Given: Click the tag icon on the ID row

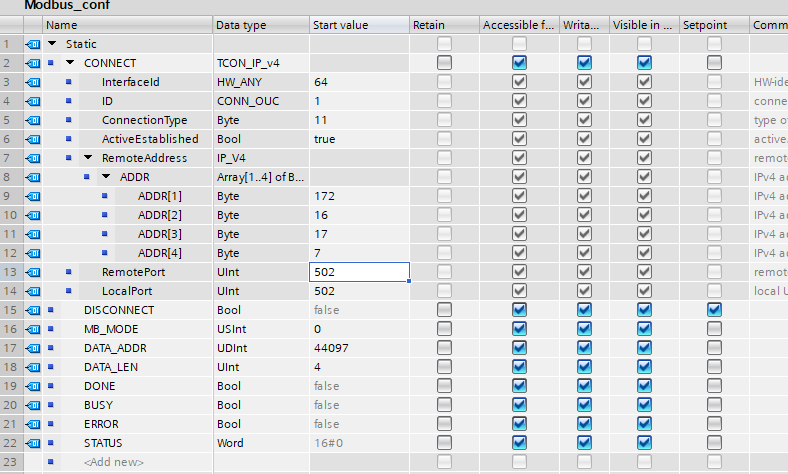Looking at the screenshot, I should tap(33, 101).
